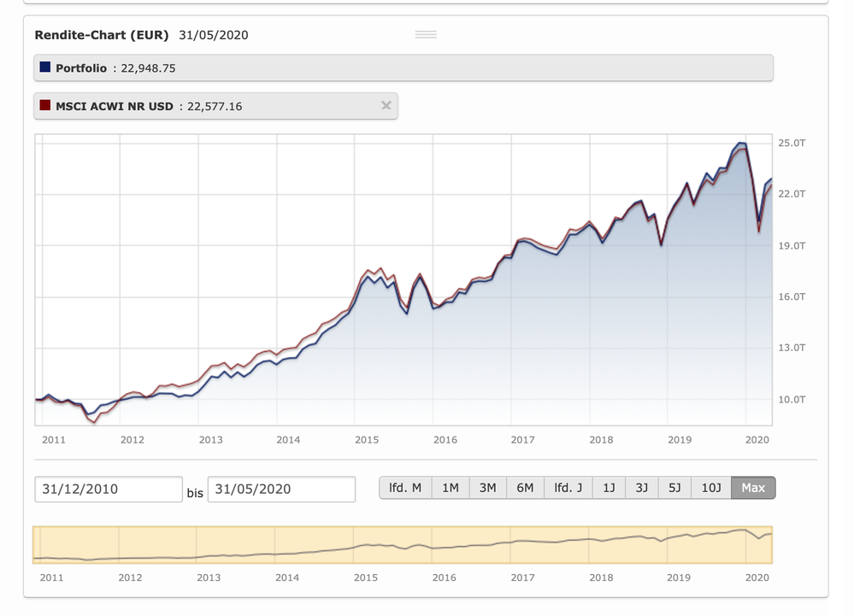Select the 1M time range
Screen dimensions: 854x616
[450, 488]
